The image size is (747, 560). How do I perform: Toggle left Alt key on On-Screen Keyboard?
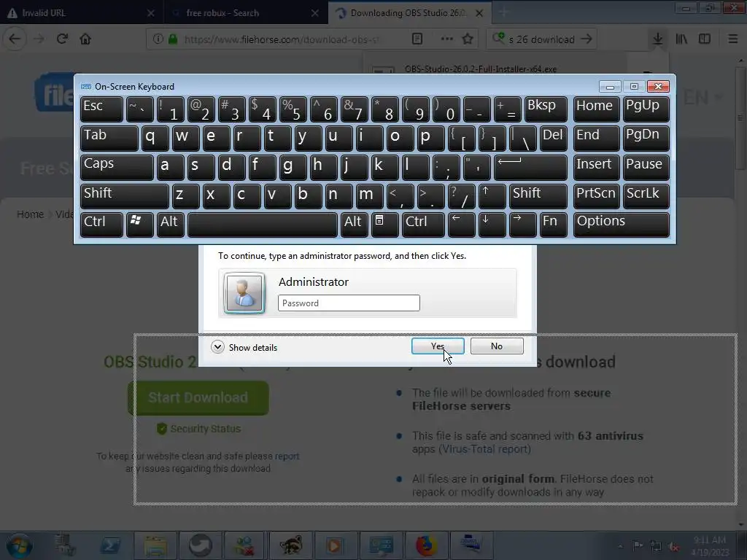coord(171,225)
